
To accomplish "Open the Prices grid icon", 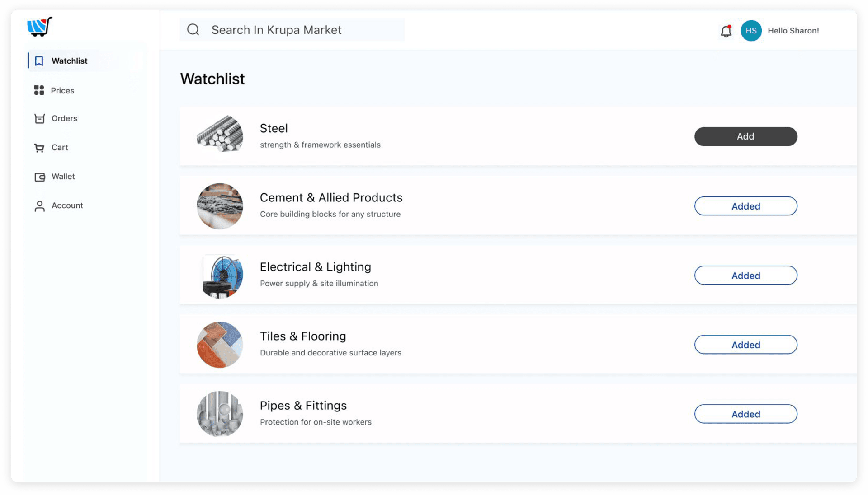I will click(x=39, y=90).
